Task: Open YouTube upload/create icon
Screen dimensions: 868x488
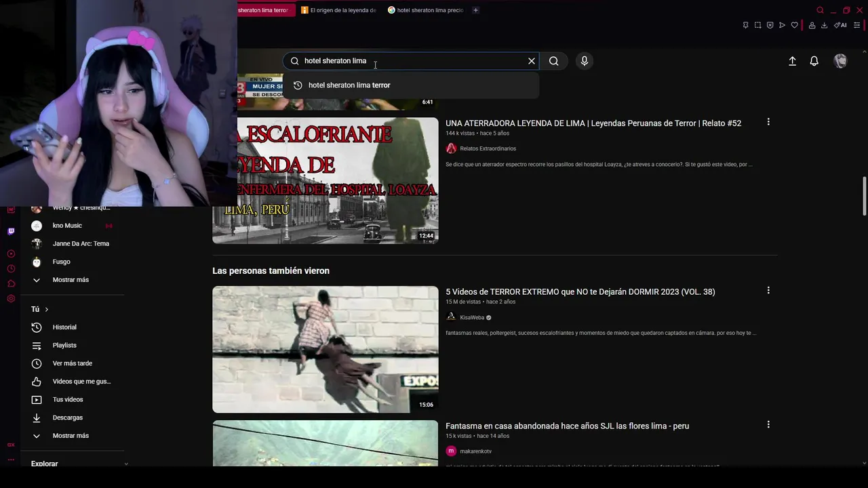Action: (x=792, y=61)
